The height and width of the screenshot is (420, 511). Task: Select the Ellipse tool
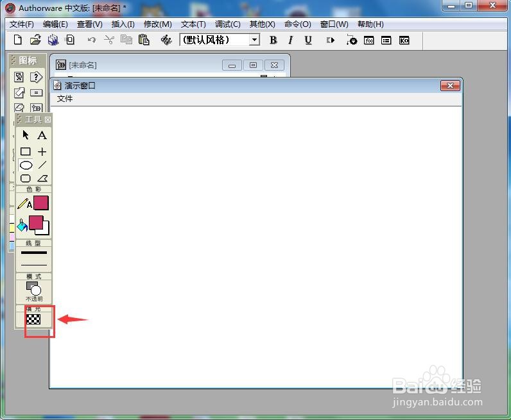click(26, 165)
